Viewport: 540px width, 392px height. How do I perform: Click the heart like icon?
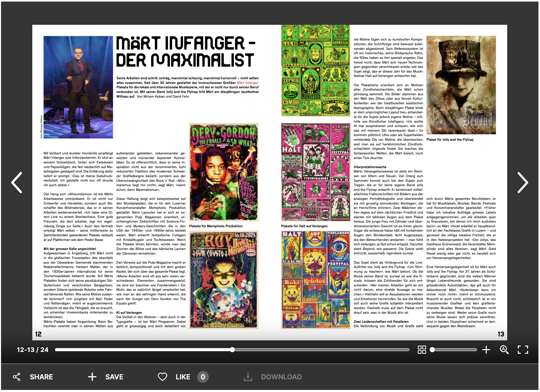point(163,377)
